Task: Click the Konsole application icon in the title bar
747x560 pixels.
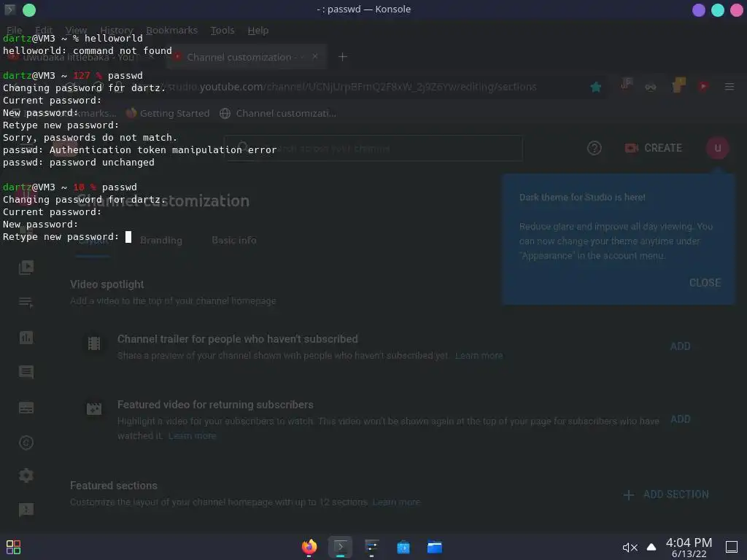Action: pos(9,9)
